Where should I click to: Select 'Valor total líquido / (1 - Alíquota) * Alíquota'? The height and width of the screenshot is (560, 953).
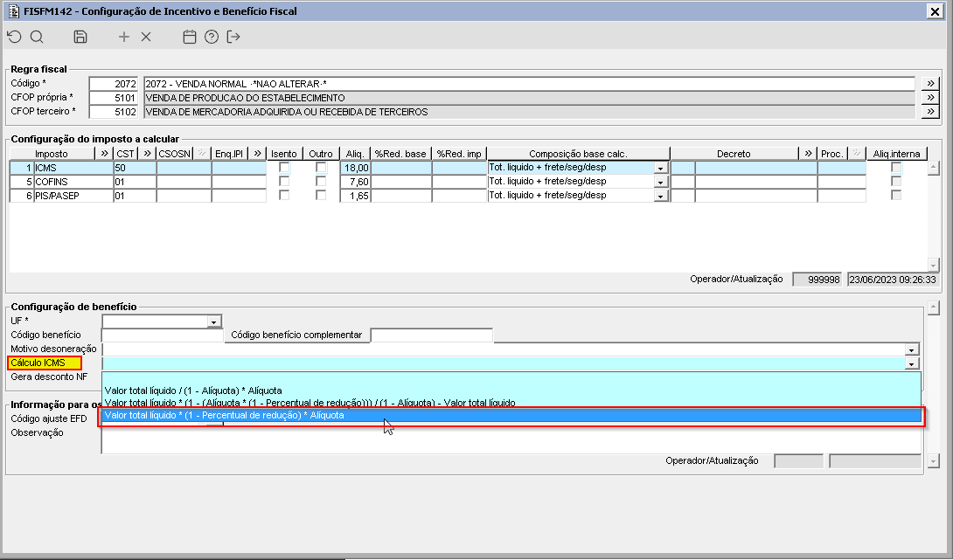click(x=511, y=391)
